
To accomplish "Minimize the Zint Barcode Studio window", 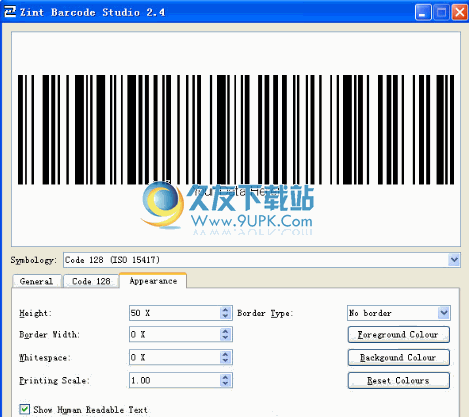I will tap(423, 13).
